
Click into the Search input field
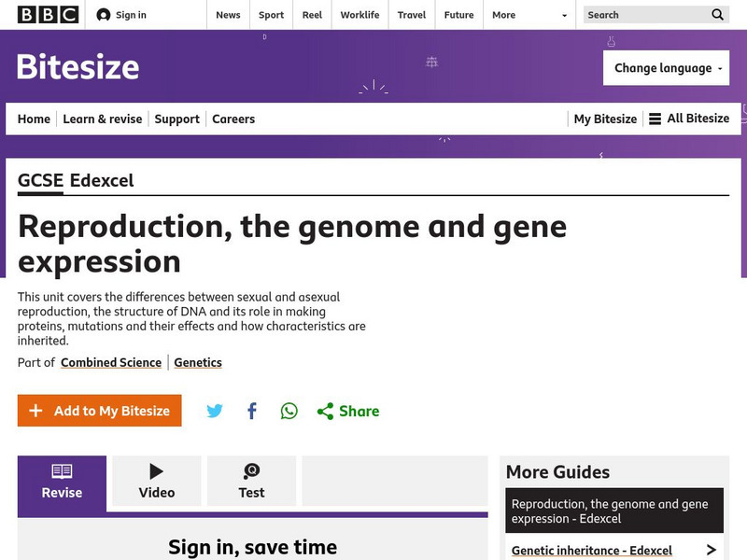pos(644,15)
